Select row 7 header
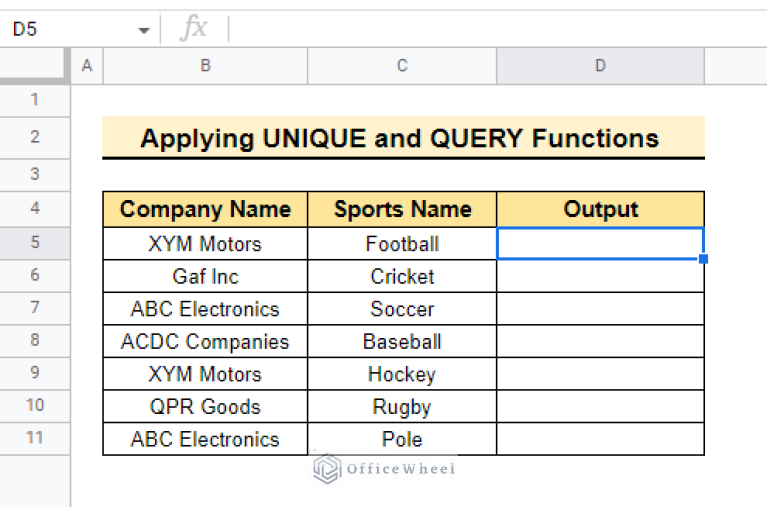The width and height of the screenshot is (767, 507). coord(34,308)
